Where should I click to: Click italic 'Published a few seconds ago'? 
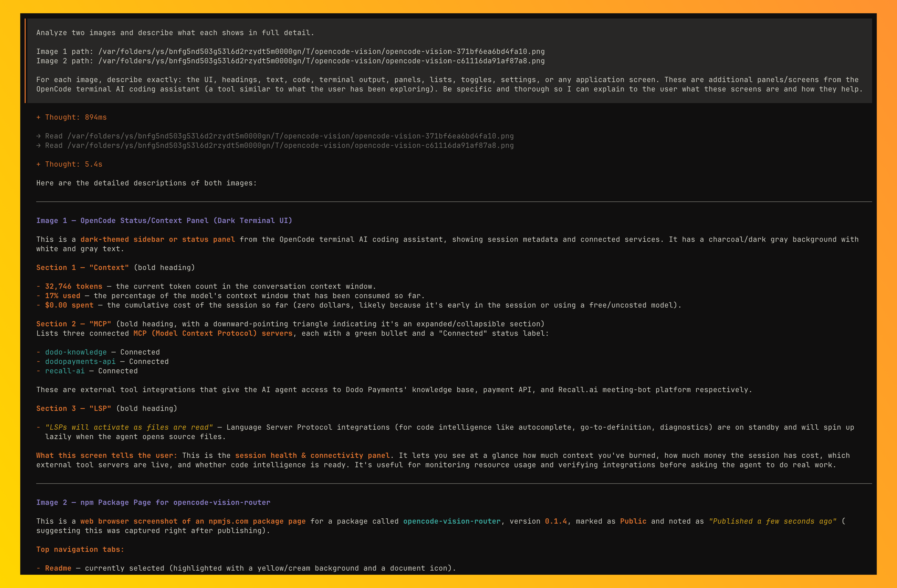point(773,521)
